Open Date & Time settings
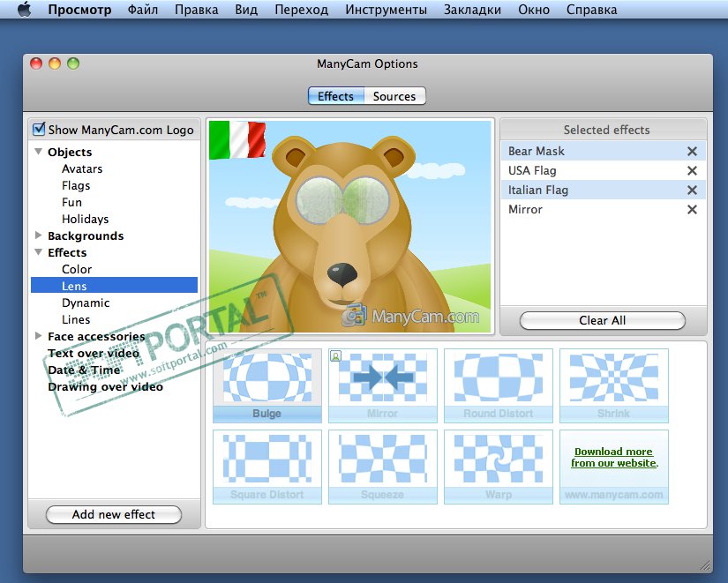The width and height of the screenshot is (728, 583). click(x=84, y=370)
